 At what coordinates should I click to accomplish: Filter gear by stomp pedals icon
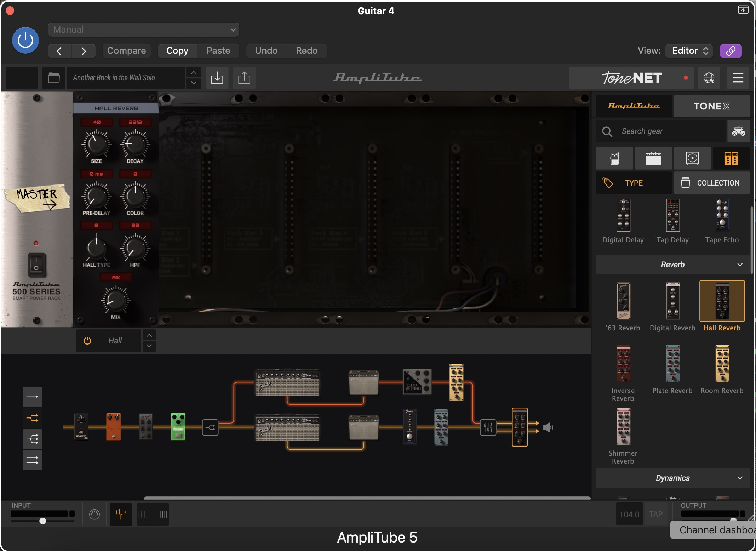pos(614,158)
